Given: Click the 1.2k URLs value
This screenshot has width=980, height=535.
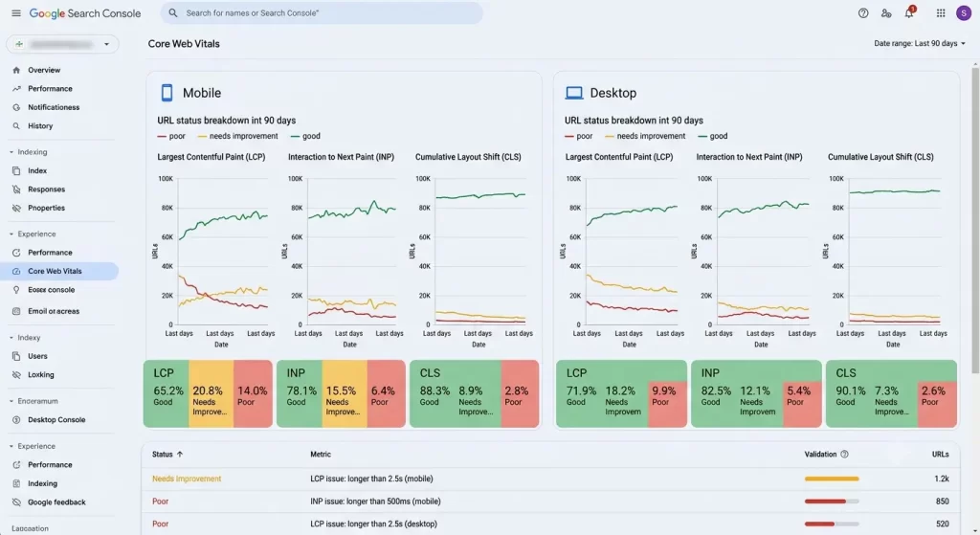Looking at the screenshot, I should (942, 479).
